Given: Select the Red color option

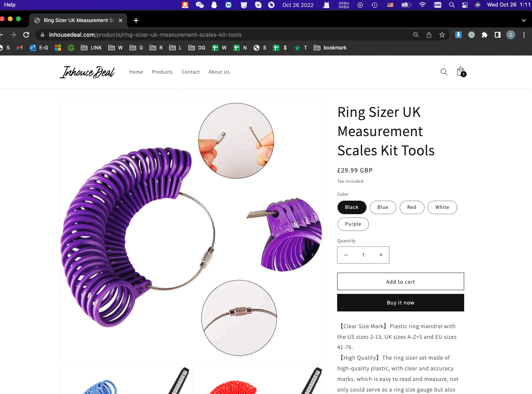Looking at the screenshot, I should click(412, 207).
